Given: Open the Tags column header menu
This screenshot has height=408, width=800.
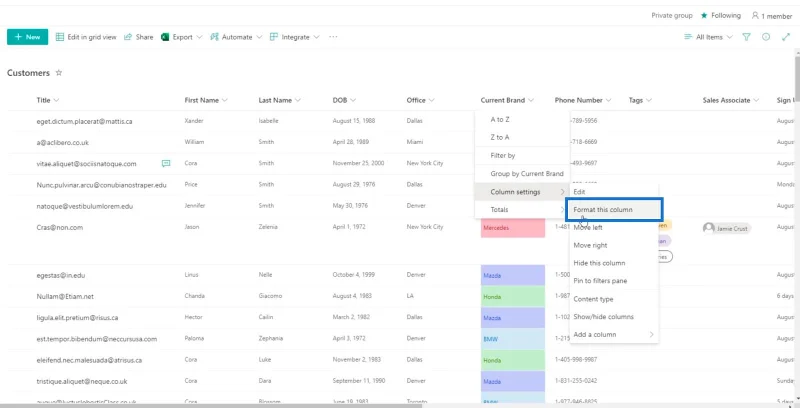Looking at the screenshot, I should point(640,100).
